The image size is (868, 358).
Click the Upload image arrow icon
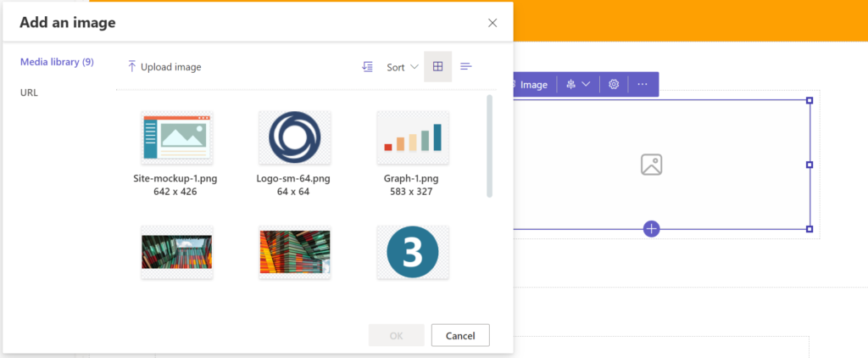coord(131,67)
